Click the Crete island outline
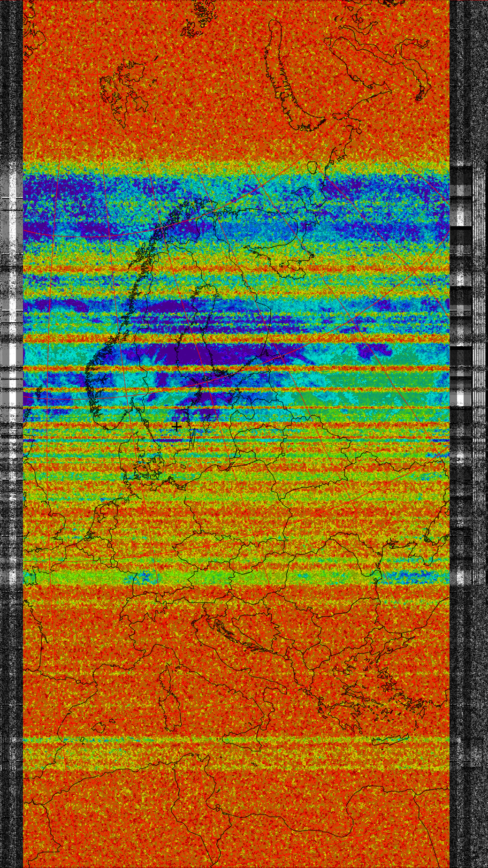The width and height of the screenshot is (488, 868). click(388, 740)
